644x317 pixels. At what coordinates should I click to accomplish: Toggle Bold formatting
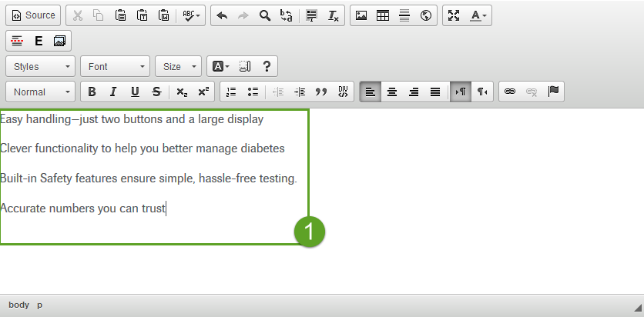coord(92,92)
